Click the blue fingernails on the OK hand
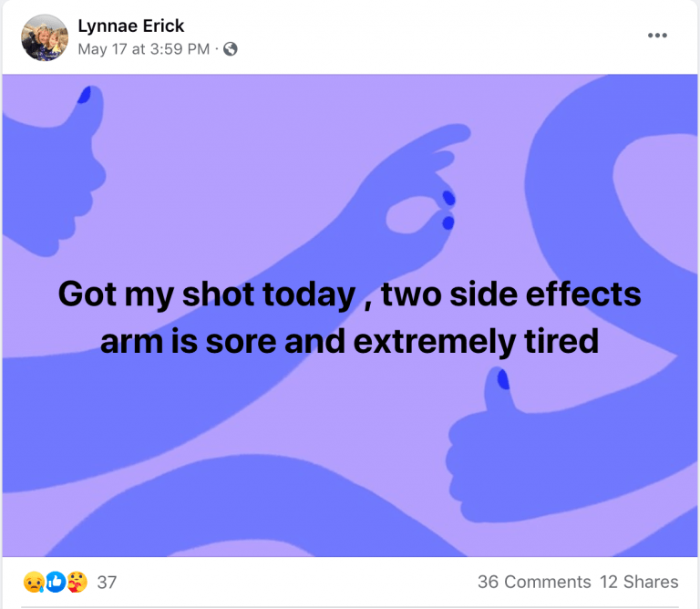Viewport: 700px width, 609px height. point(448,210)
